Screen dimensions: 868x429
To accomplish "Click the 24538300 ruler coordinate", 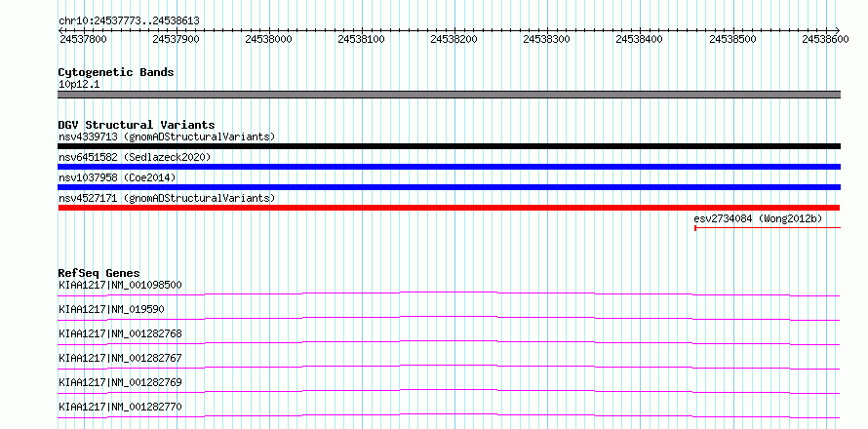I will coord(546,39).
